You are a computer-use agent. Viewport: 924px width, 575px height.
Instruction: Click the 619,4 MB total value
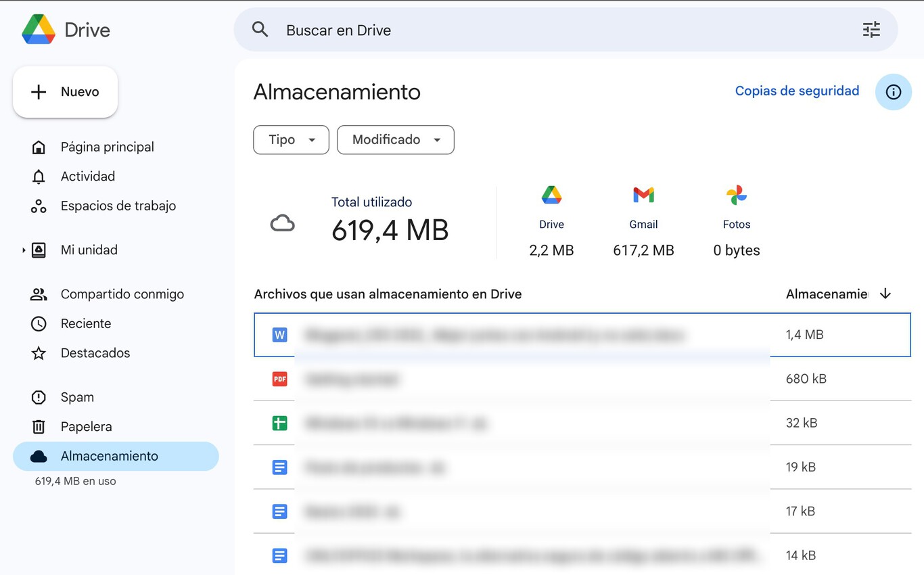click(390, 231)
